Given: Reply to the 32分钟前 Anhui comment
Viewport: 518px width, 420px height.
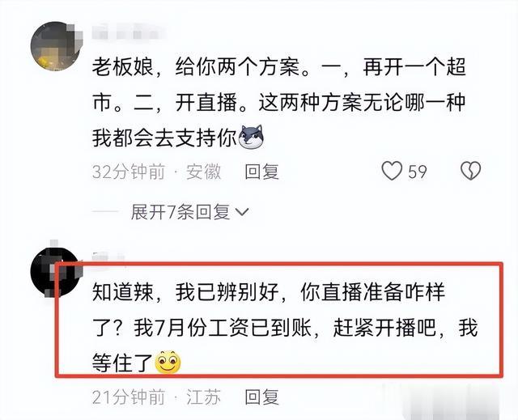Looking at the screenshot, I should pos(262,172).
